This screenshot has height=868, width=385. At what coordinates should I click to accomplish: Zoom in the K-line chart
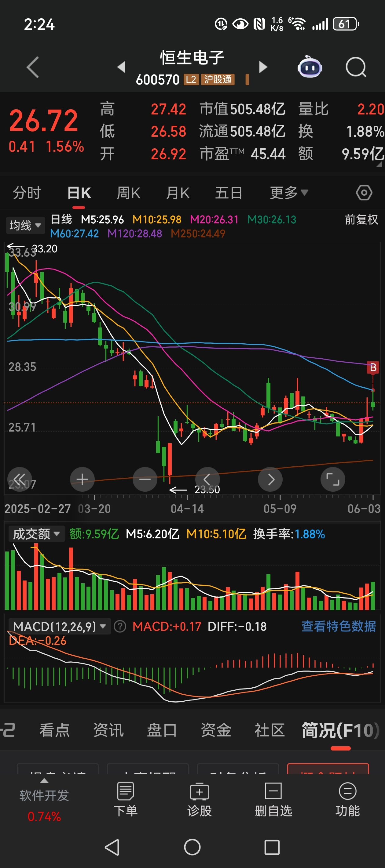pyautogui.click(x=82, y=479)
